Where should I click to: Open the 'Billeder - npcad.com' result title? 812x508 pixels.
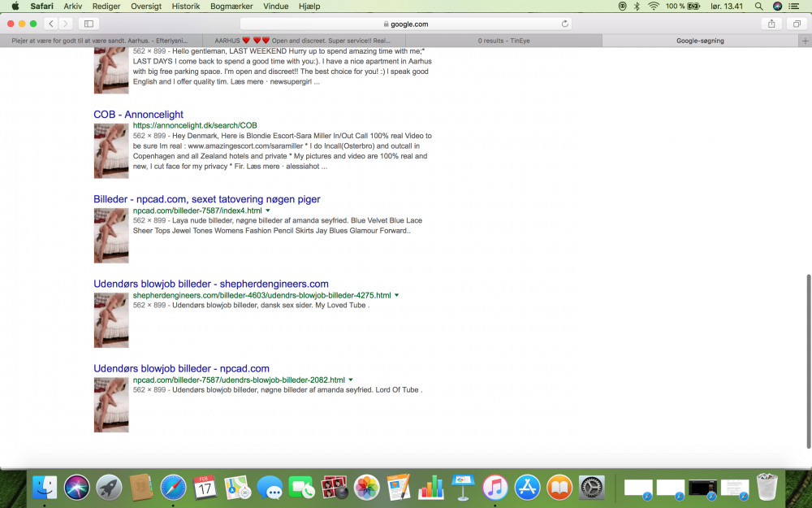tap(206, 199)
